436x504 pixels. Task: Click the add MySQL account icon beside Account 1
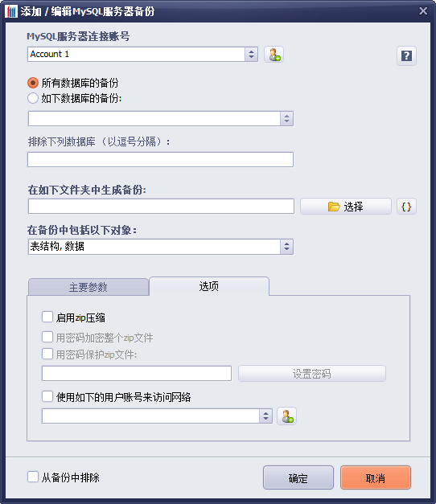(274, 55)
